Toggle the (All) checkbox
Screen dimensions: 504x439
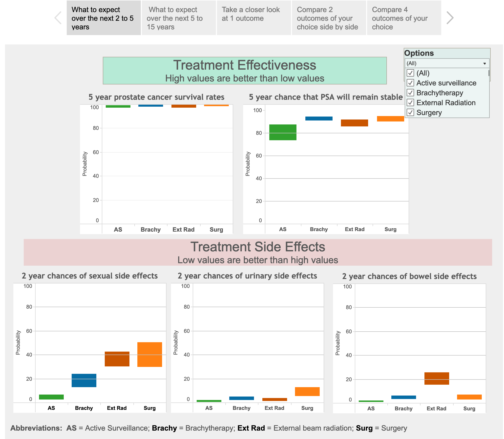click(x=410, y=73)
